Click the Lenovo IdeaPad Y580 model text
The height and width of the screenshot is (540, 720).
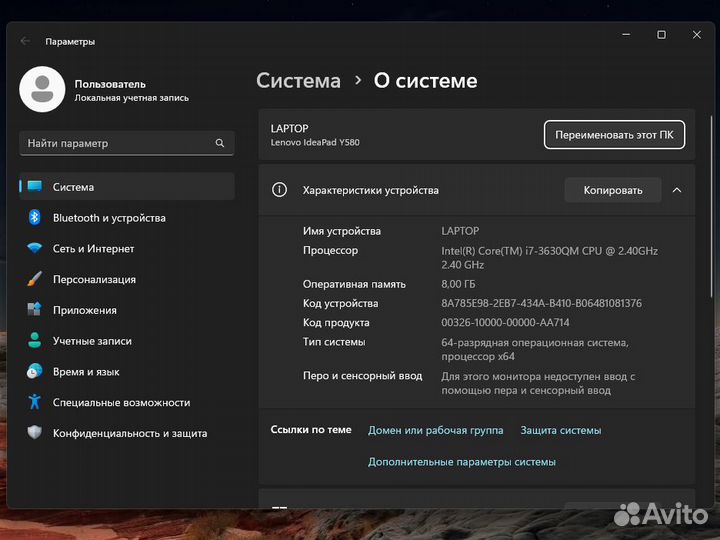(x=315, y=142)
